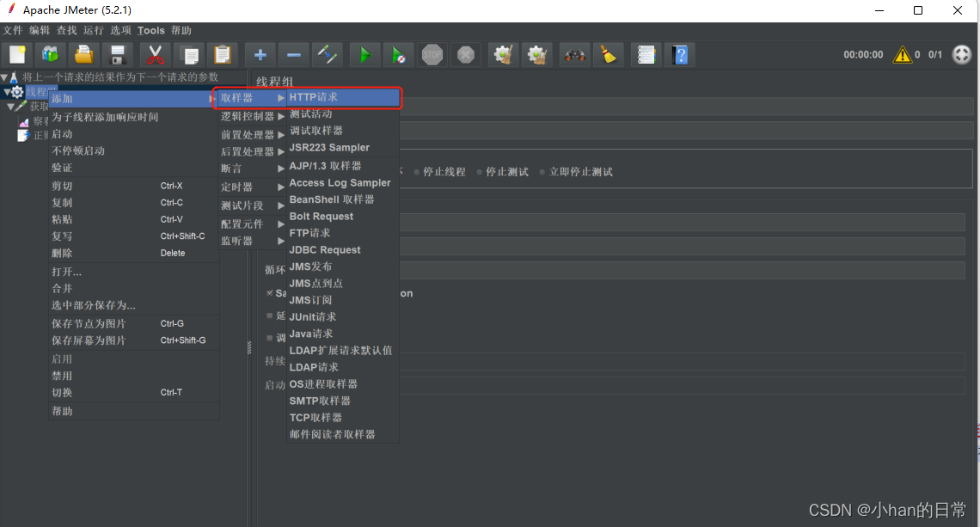This screenshot has height=527, width=980.
Task: Click Start no pauses icon
Action: 398,55
